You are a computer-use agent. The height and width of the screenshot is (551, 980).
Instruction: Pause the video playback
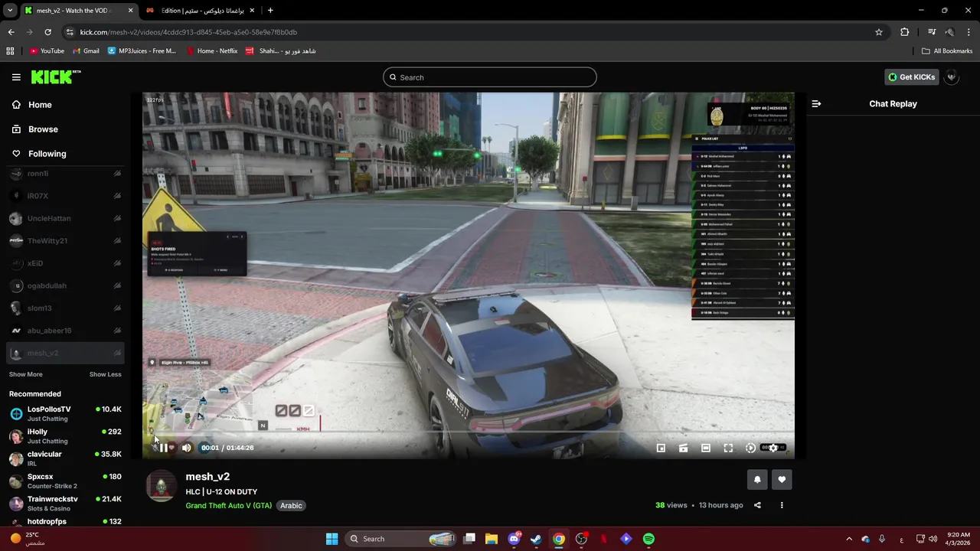[163, 448]
